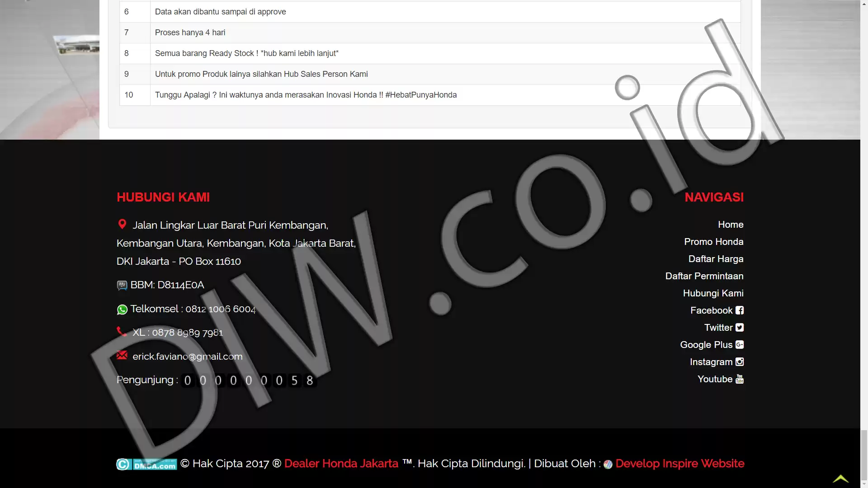The image size is (868, 488).
Task: Open Develop Inspire Website link
Action: (x=680, y=464)
